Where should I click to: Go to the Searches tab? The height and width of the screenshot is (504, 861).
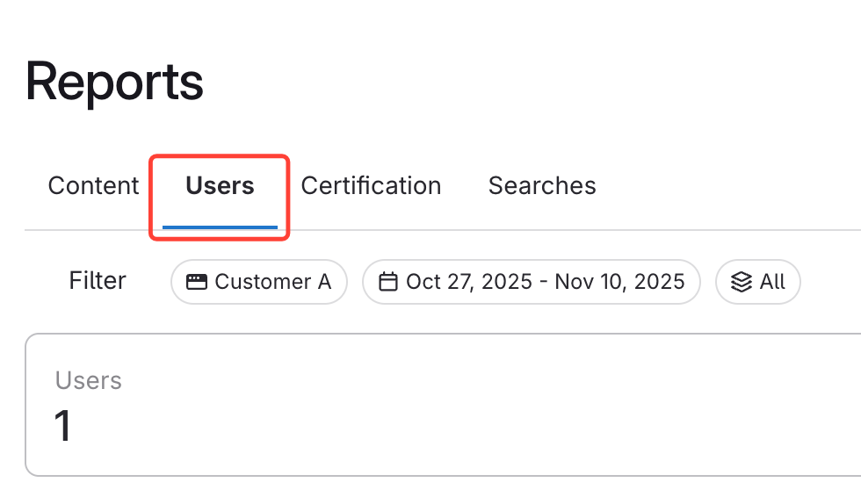point(542,186)
